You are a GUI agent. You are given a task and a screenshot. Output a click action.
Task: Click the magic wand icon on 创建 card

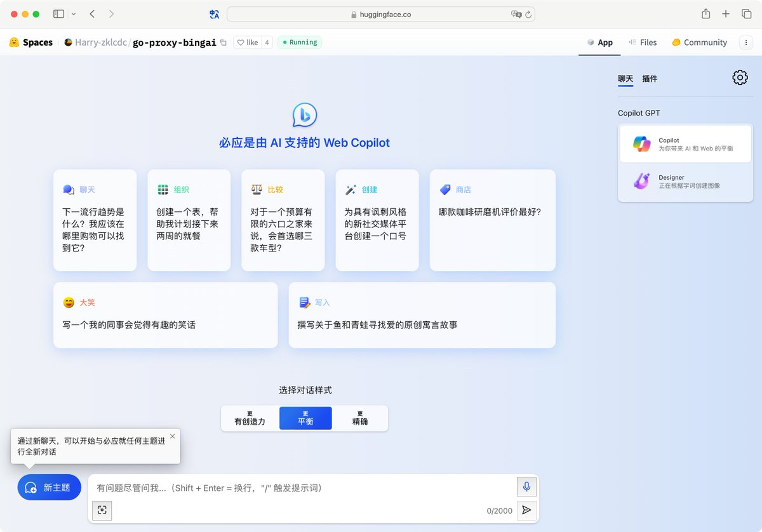pos(351,190)
